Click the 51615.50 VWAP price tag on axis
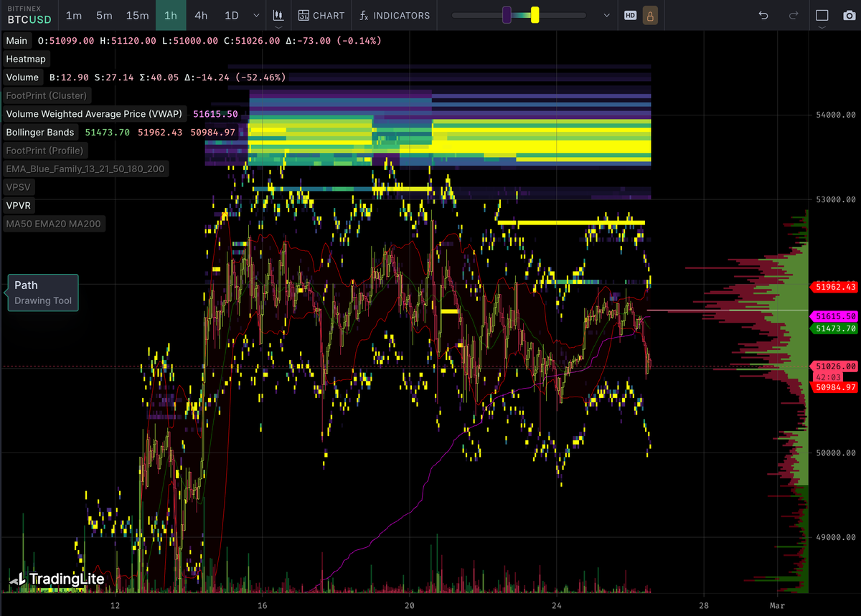This screenshot has width=861, height=616. [835, 316]
